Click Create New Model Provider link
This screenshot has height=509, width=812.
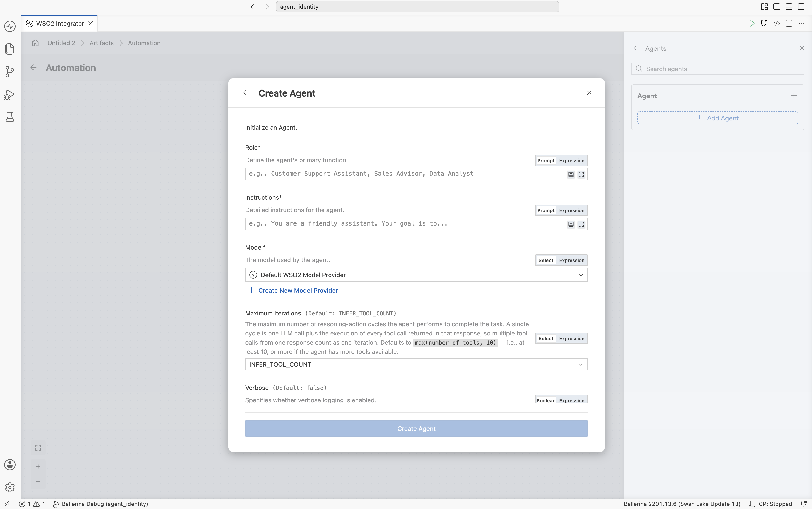(x=293, y=290)
